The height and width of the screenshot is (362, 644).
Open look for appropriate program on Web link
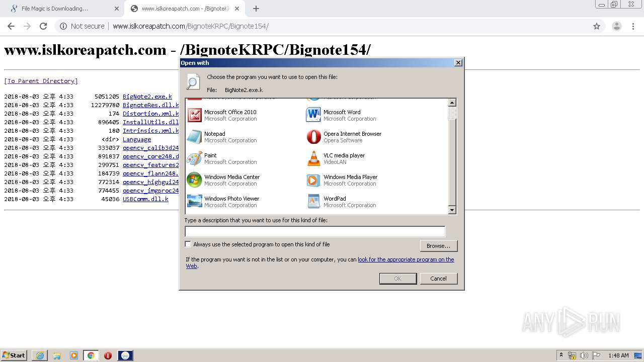tap(406, 259)
